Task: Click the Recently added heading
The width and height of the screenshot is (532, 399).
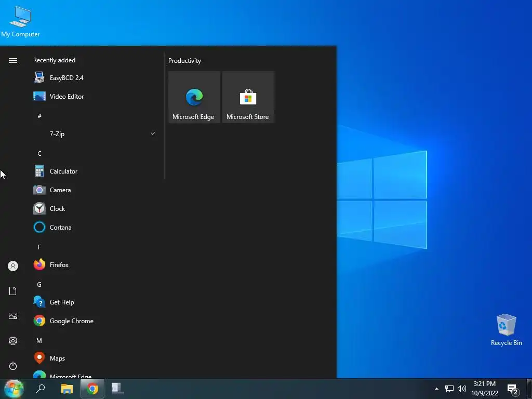Action: tap(54, 60)
